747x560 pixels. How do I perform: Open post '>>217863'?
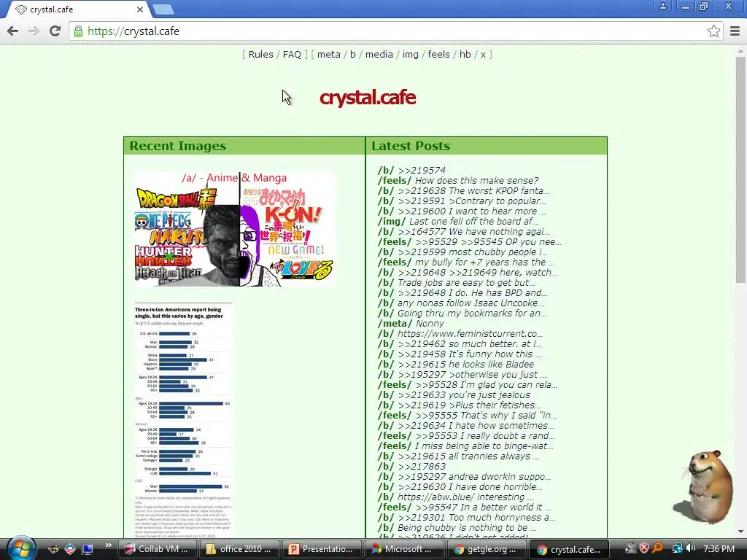tap(422, 466)
